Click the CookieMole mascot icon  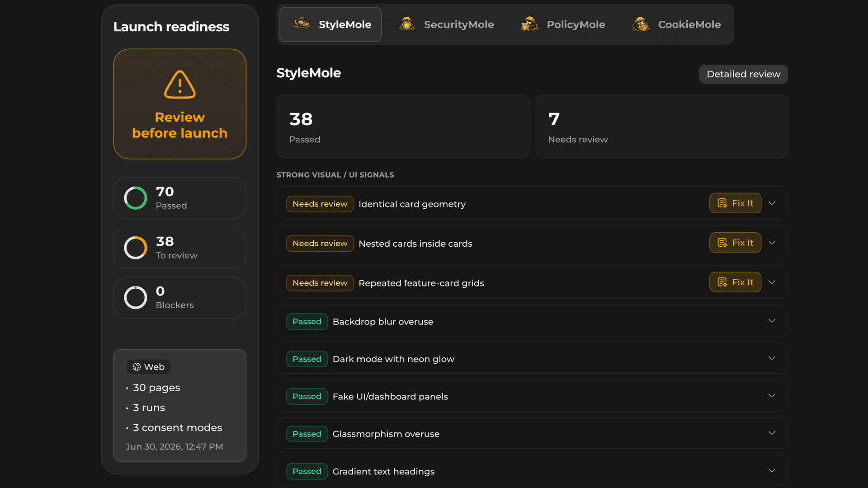point(641,24)
